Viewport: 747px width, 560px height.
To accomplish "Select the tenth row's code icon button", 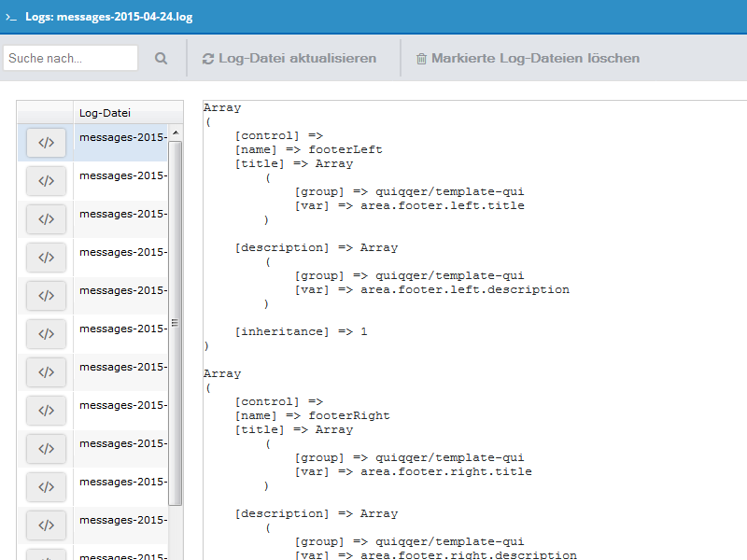I will tap(46, 487).
